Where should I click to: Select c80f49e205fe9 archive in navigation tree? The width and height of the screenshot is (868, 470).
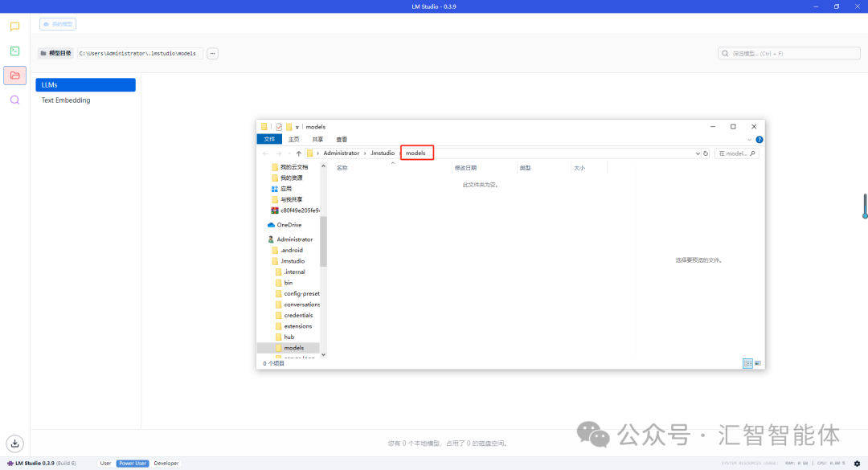tap(295, 211)
